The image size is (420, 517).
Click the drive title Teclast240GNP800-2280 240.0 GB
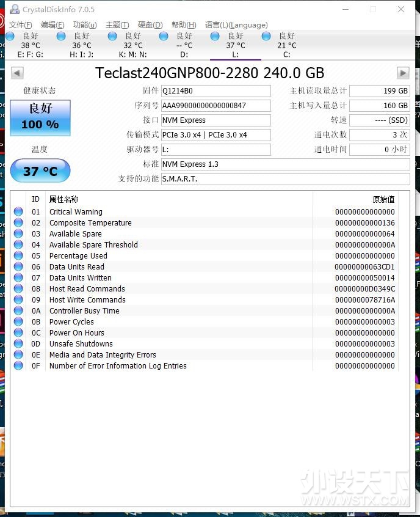tap(210, 73)
